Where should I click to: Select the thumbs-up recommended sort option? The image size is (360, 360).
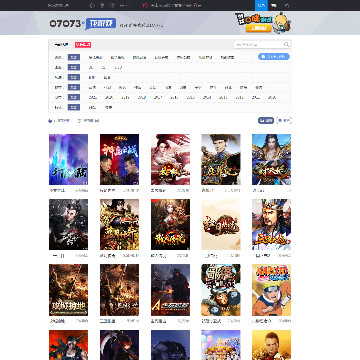(x=59, y=121)
